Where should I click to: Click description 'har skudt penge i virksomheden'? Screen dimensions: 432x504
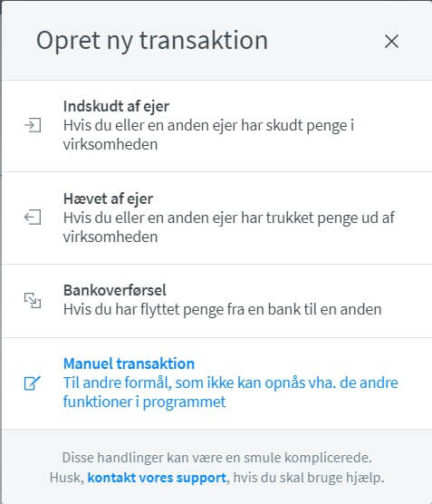tap(209, 135)
